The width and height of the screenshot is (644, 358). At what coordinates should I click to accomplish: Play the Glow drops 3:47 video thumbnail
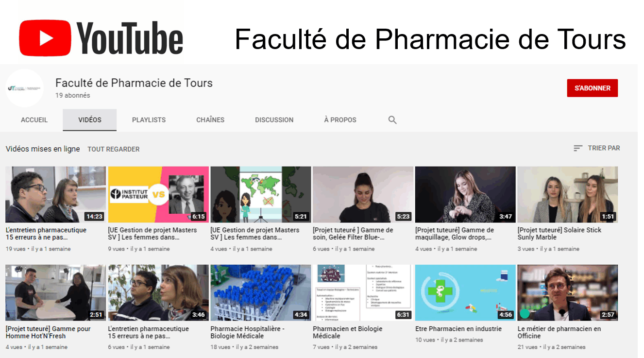pos(465,194)
